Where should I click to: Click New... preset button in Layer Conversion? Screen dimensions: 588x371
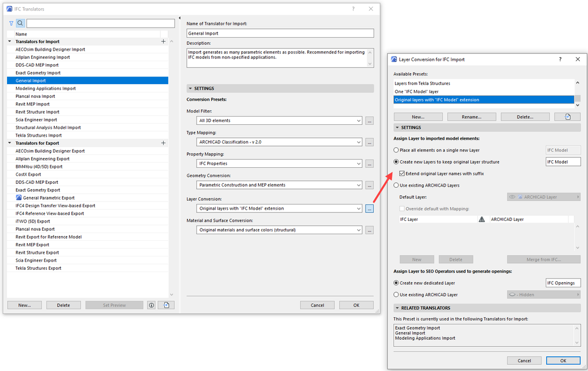tap(418, 117)
